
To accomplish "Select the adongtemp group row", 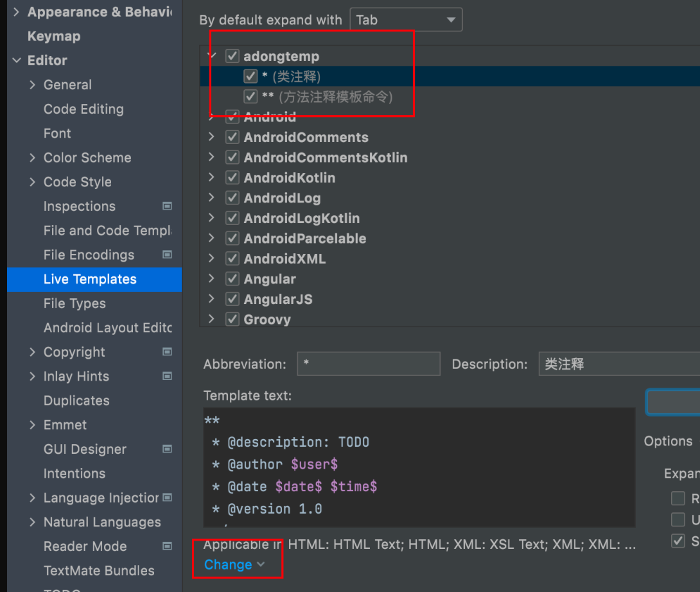I will click(450, 56).
